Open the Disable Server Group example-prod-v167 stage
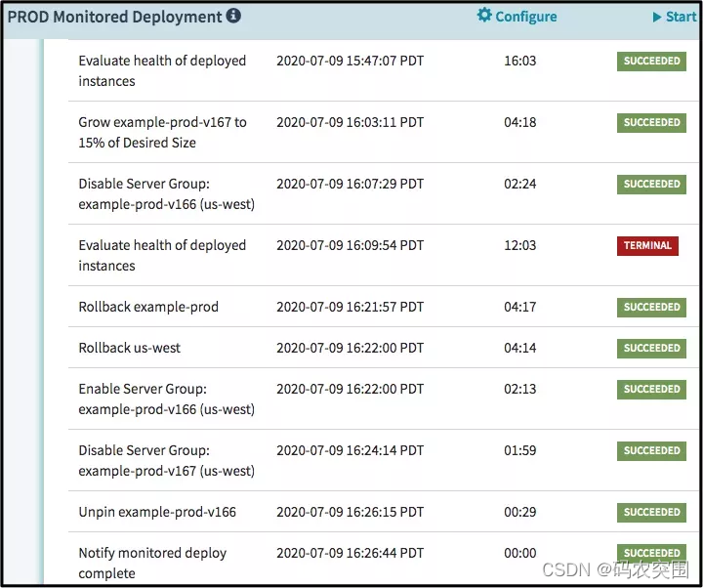This screenshot has height=588, width=703. pos(383,460)
